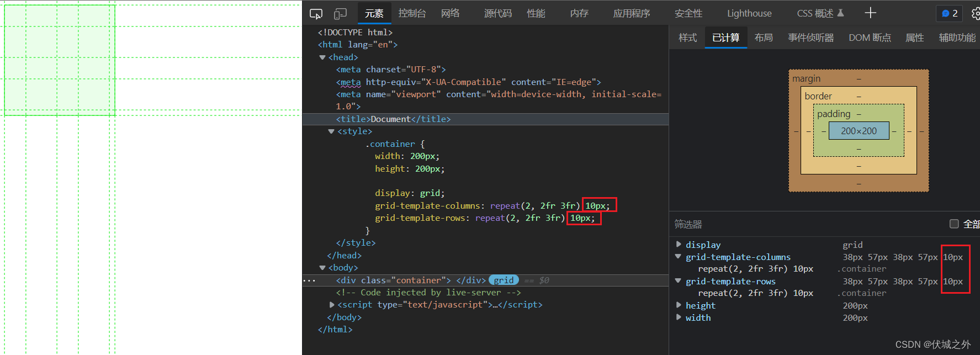The width and height of the screenshot is (980, 355).
Task: Click the padding label in box model
Action: click(x=834, y=114)
